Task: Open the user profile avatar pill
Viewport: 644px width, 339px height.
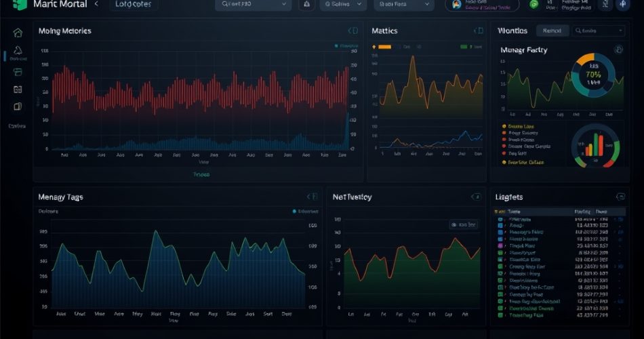Action: [x=482, y=5]
